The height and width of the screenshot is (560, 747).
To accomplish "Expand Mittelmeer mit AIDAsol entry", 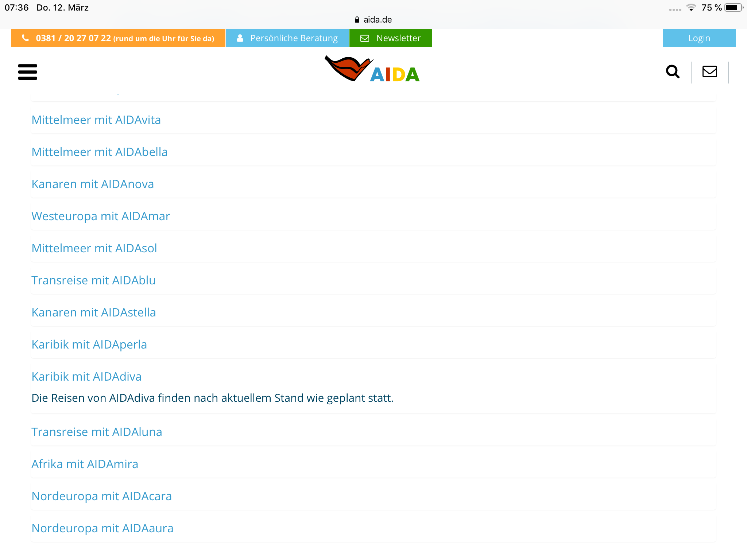I will tap(94, 248).
